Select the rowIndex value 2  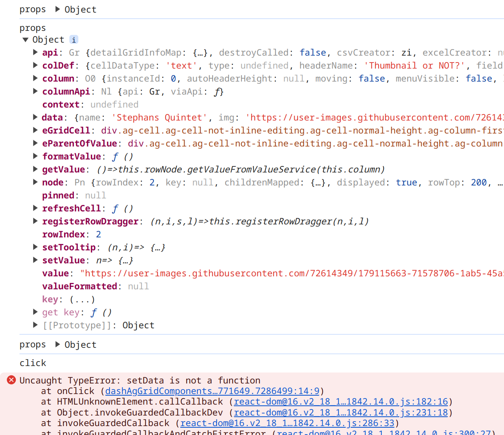click(x=99, y=235)
